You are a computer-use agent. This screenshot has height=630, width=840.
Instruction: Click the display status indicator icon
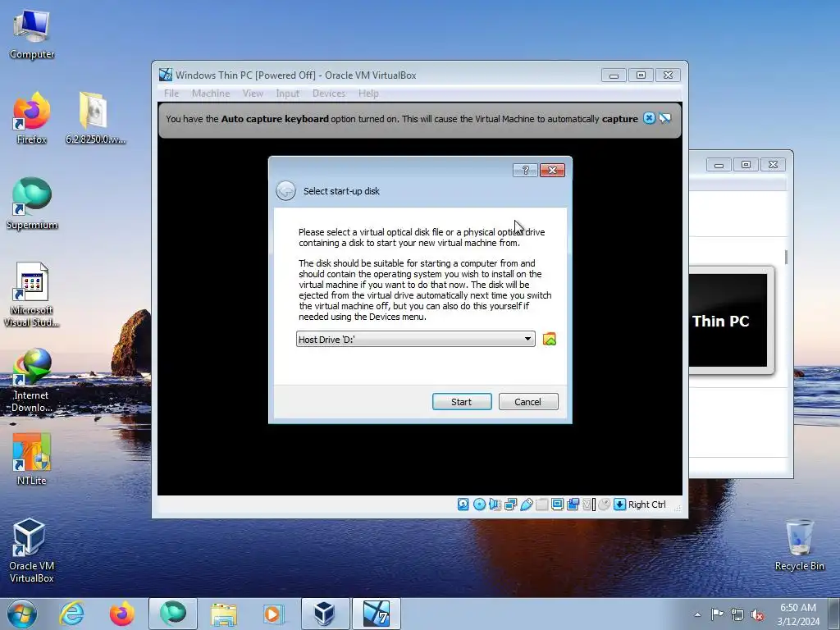pos(557,504)
